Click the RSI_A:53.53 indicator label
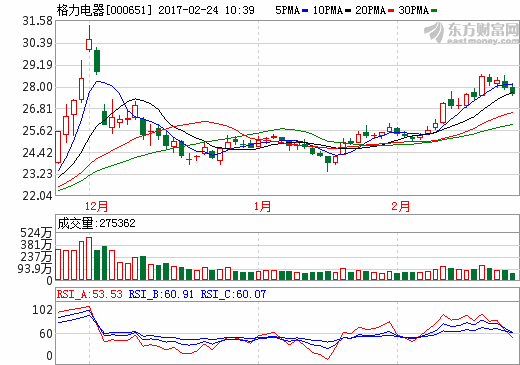 (x=90, y=294)
